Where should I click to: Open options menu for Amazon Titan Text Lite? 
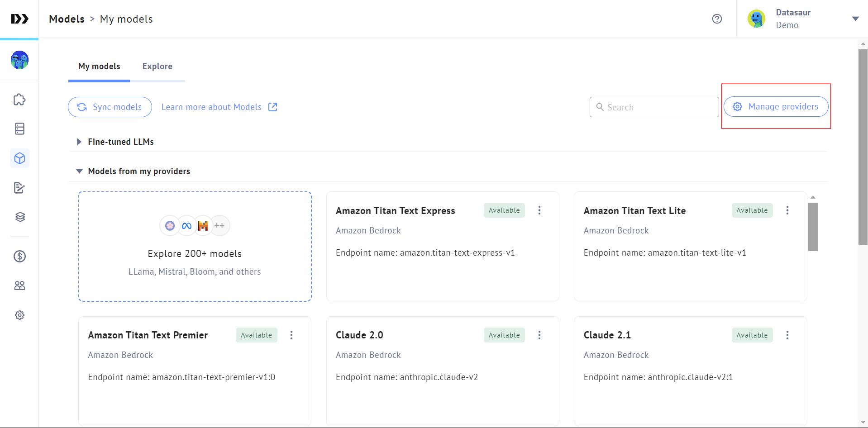[x=787, y=210]
